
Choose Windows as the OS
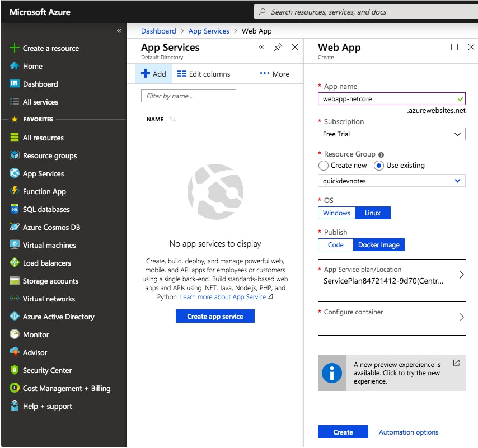(x=336, y=213)
